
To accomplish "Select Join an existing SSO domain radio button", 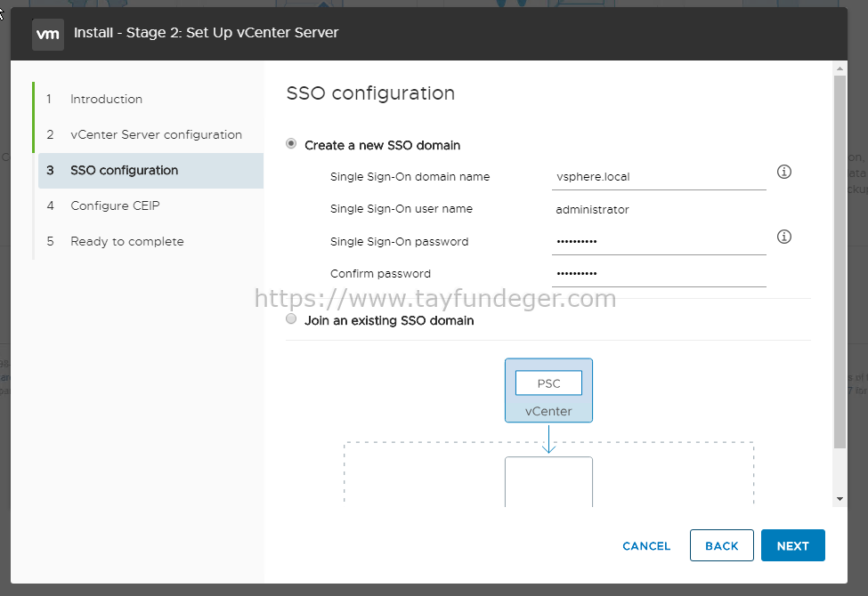I will point(291,318).
